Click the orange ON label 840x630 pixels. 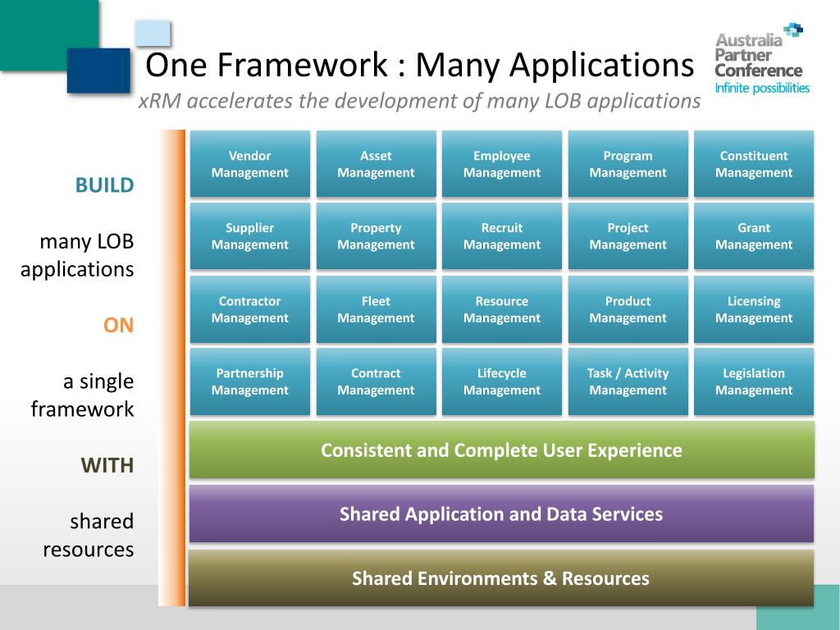pyautogui.click(x=118, y=325)
